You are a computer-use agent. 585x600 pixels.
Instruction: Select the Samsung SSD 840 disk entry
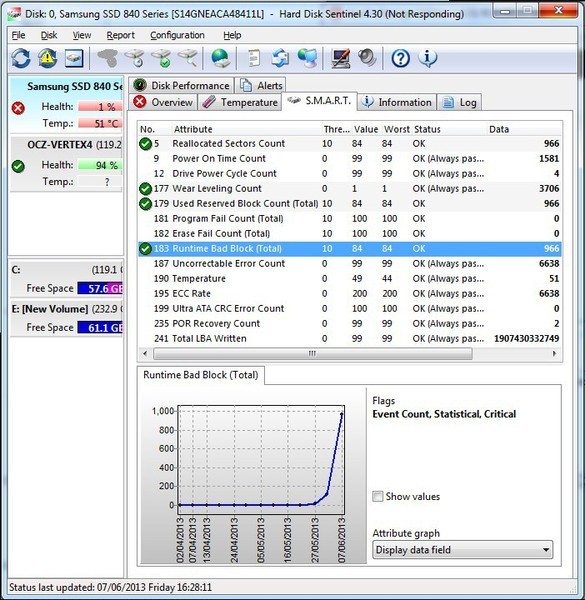(x=66, y=104)
